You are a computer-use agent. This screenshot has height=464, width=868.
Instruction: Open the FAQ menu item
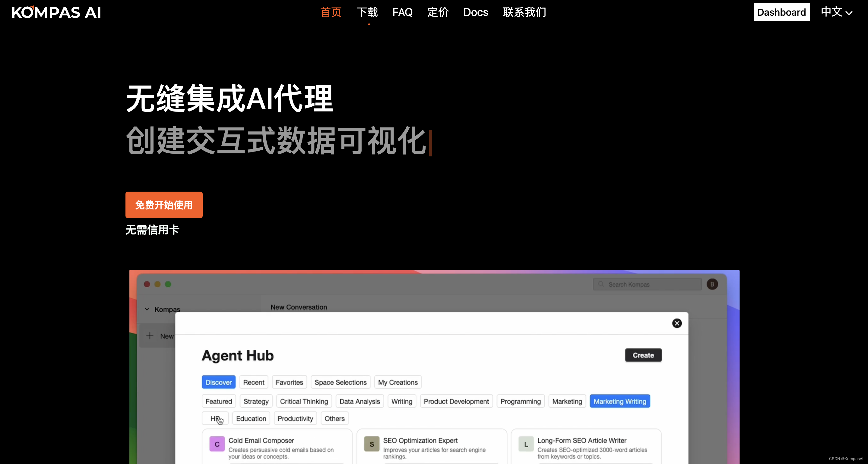[402, 12]
